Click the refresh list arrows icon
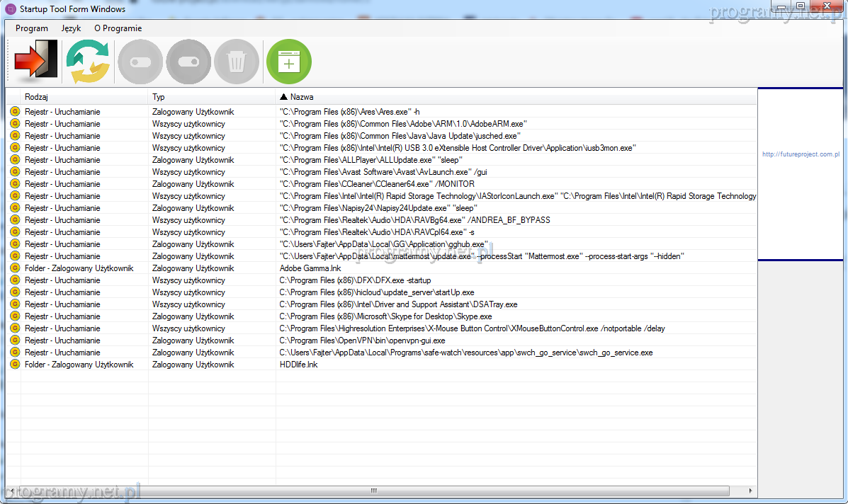848x504 pixels. click(x=89, y=62)
